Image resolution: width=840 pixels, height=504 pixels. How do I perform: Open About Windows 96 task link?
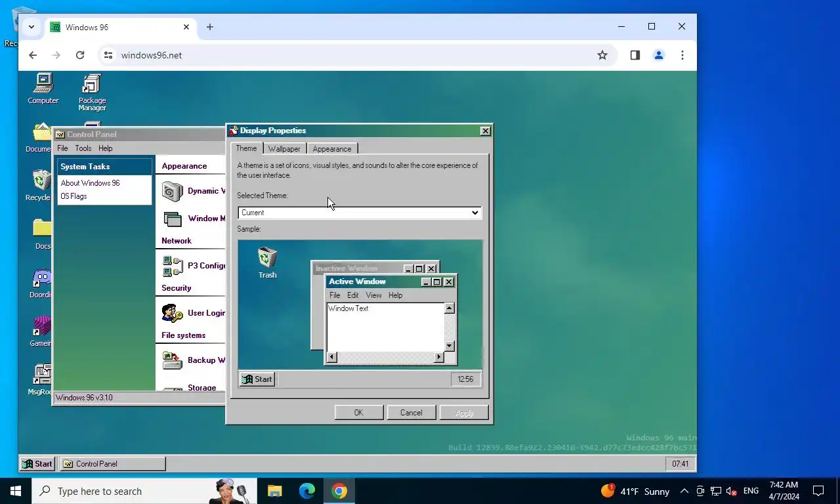pyautogui.click(x=91, y=183)
